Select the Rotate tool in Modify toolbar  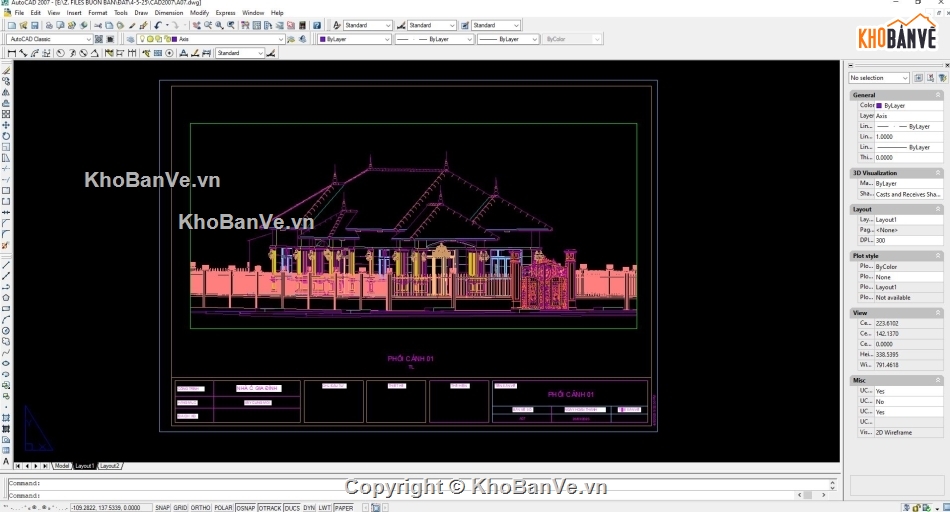tap(5, 136)
